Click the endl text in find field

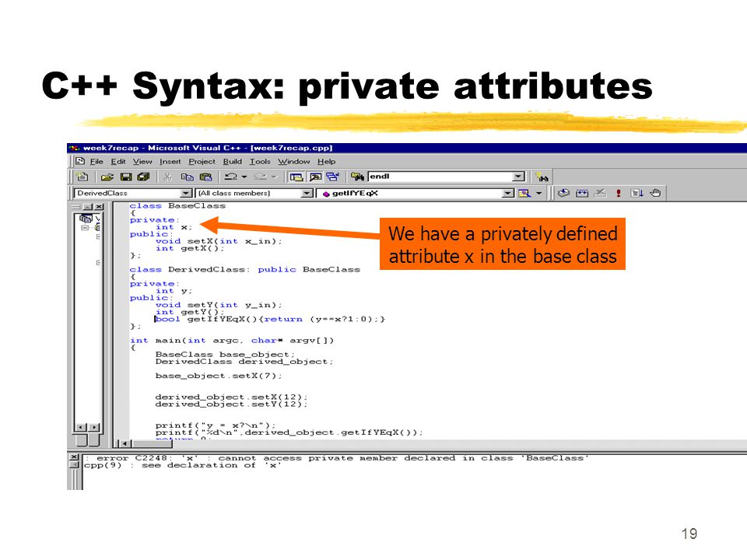[380, 177]
